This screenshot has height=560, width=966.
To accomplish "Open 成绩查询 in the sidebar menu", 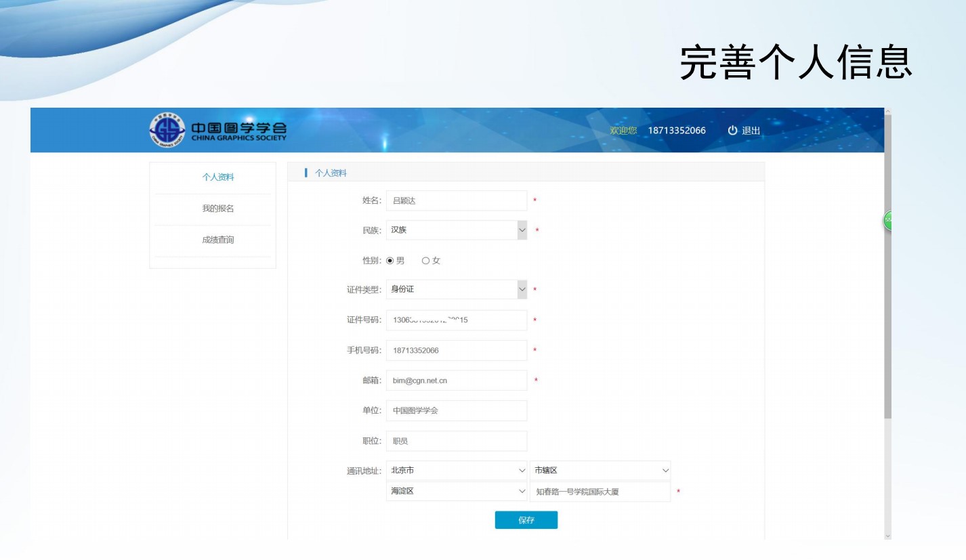I will [x=218, y=240].
